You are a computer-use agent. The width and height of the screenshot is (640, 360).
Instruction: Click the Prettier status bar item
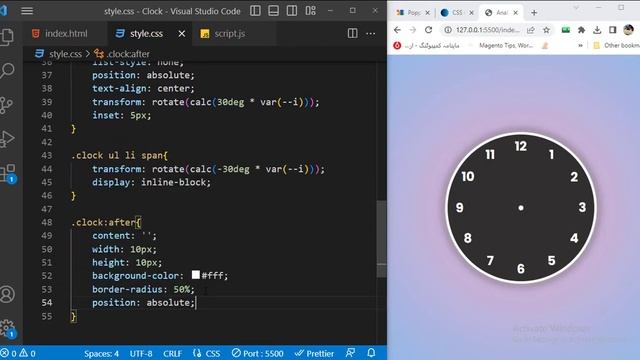tap(314, 353)
